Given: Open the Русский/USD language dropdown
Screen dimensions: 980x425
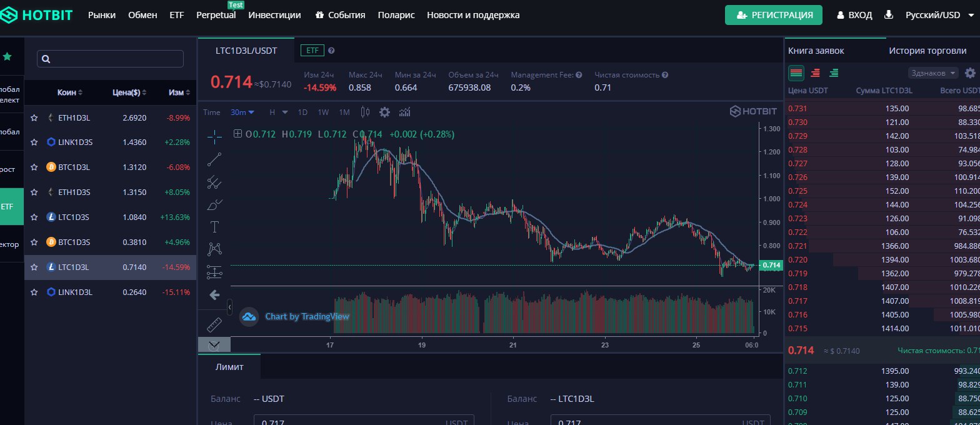Looking at the screenshot, I should pyautogui.click(x=939, y=15).
